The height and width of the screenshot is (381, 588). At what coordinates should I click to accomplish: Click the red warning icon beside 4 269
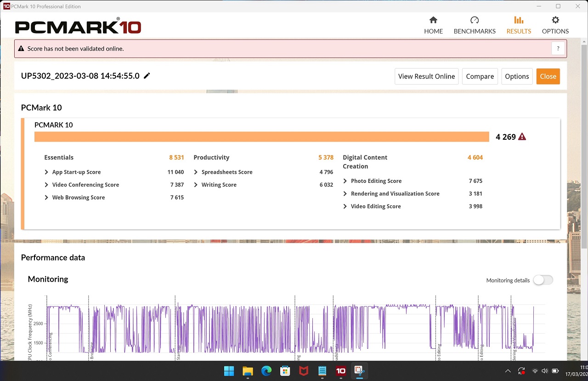pyautogui.click(x=522, y=136)
